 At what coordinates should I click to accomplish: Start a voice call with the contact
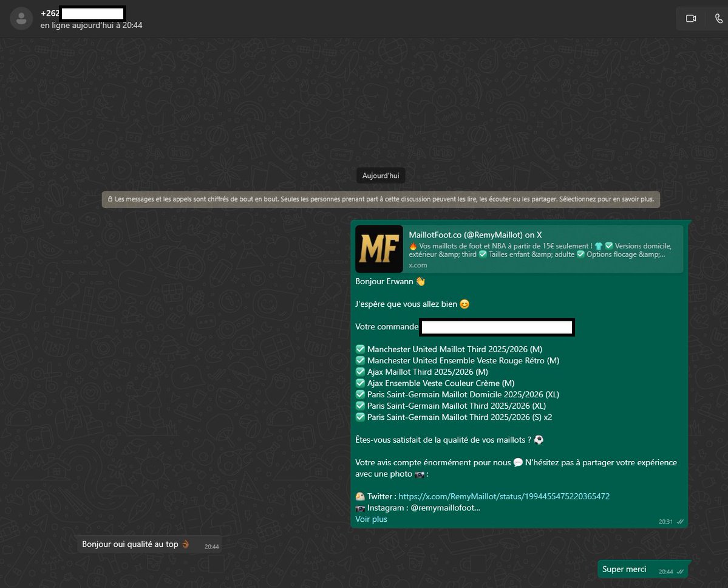point(718,19)
